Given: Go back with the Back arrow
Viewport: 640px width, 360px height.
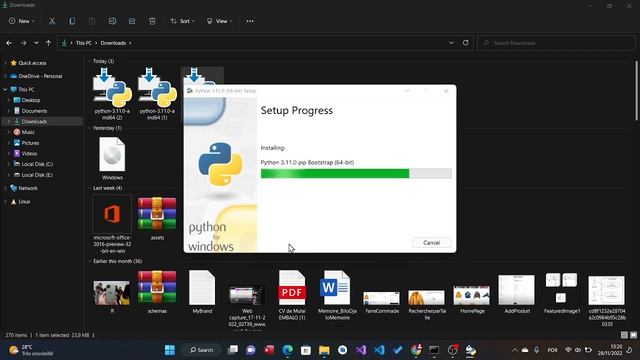Looking at the screenshot, I should pyautogui.click(x=9, y=43).
